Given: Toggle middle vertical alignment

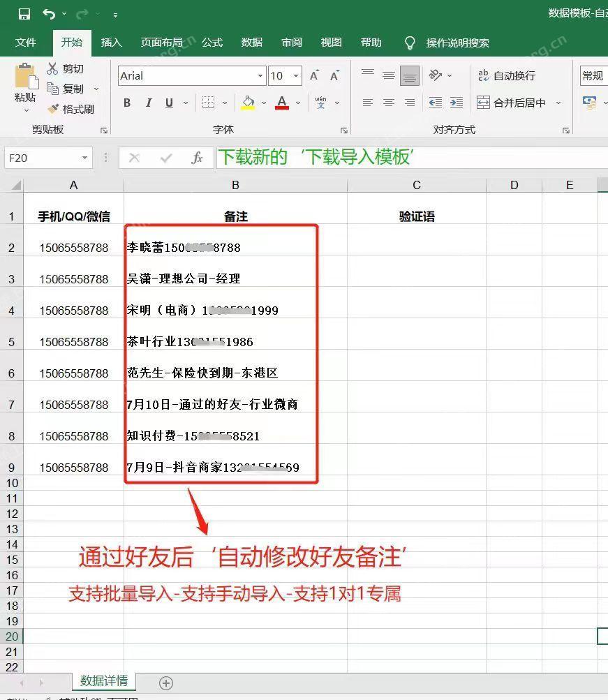Looking at the screenshot, I should (389, 75).
